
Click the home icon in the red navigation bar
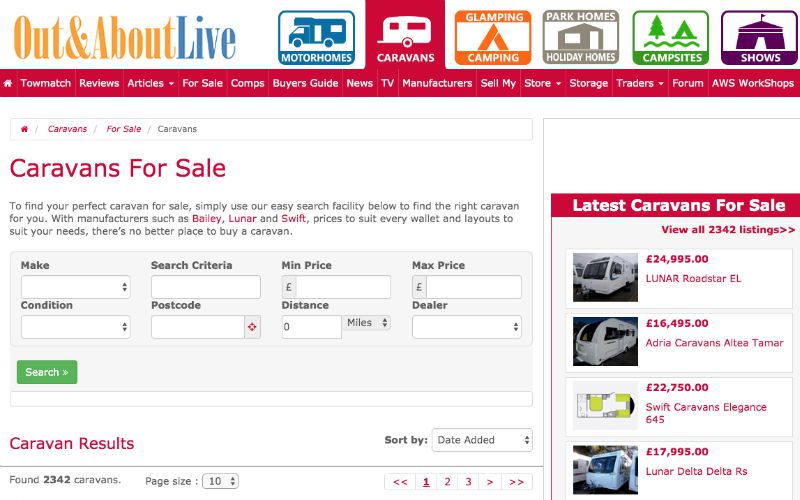click(8, 83)
